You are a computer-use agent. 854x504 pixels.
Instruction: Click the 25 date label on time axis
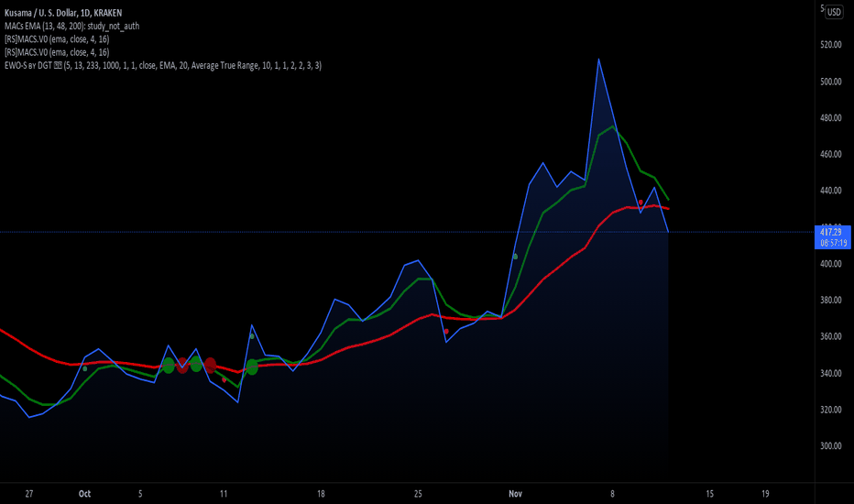pyautogui.click(x=418, y=494)
